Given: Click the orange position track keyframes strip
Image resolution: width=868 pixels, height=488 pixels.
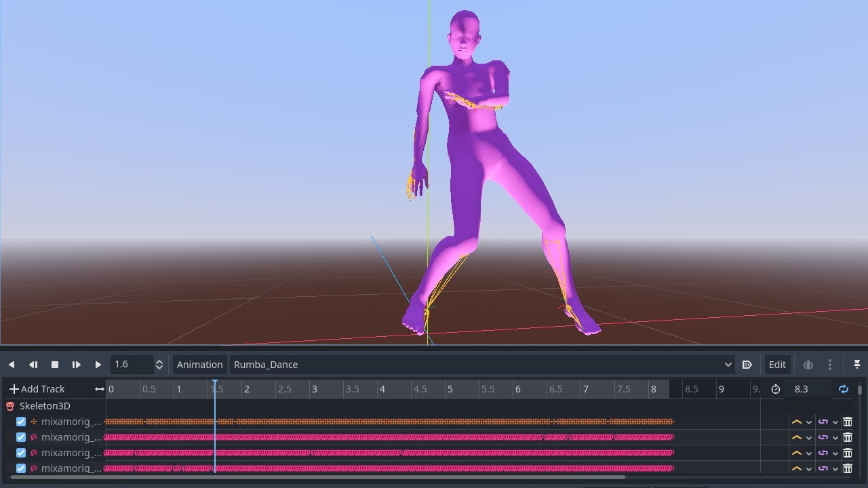Looking at the screenshot, I should [389, 422].
